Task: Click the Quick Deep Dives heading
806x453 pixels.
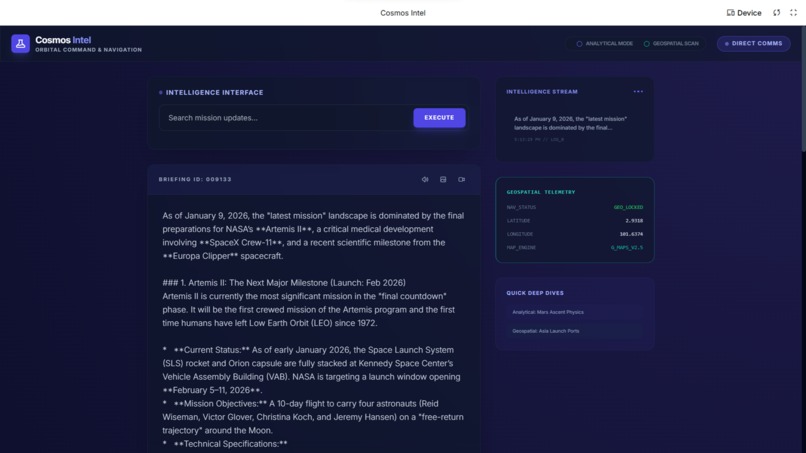Action: [x=535, y=293]
